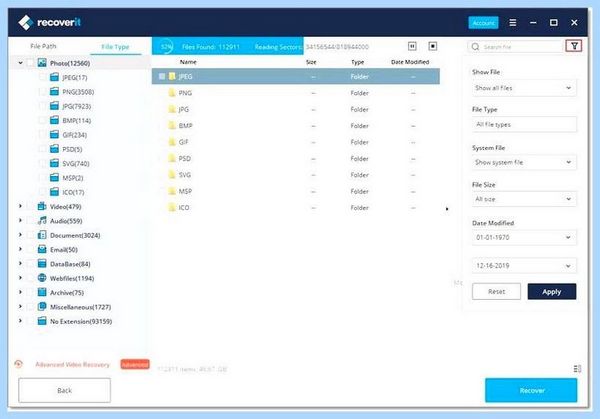Sort by the Name column header
The width and height of the screenshot is (600, 419).
188,62
